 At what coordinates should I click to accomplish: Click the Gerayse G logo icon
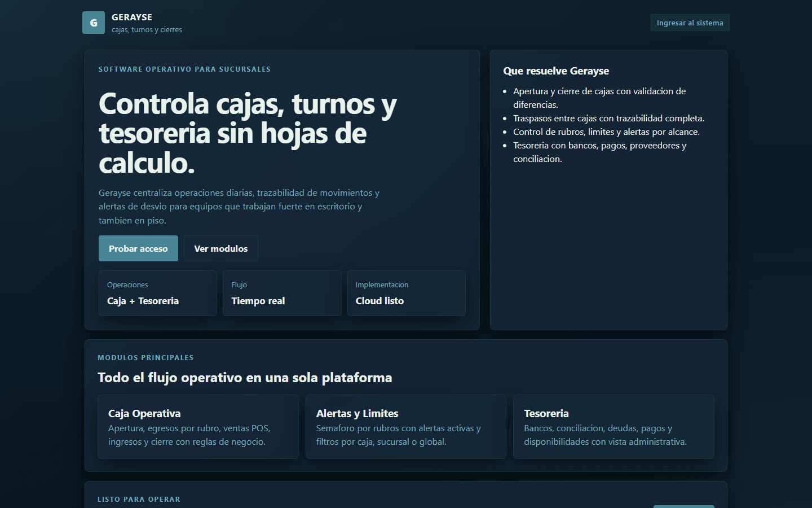tap(94, 23)
